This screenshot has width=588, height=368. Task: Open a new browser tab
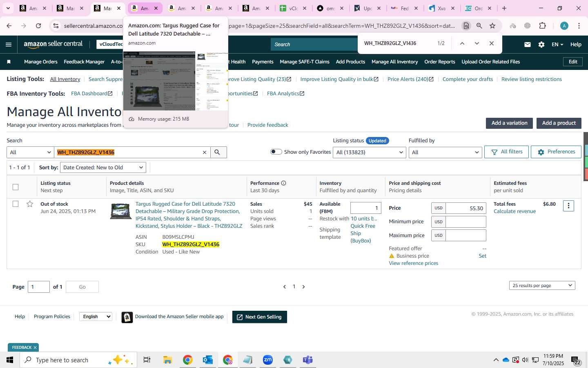[x=504, y=8]
